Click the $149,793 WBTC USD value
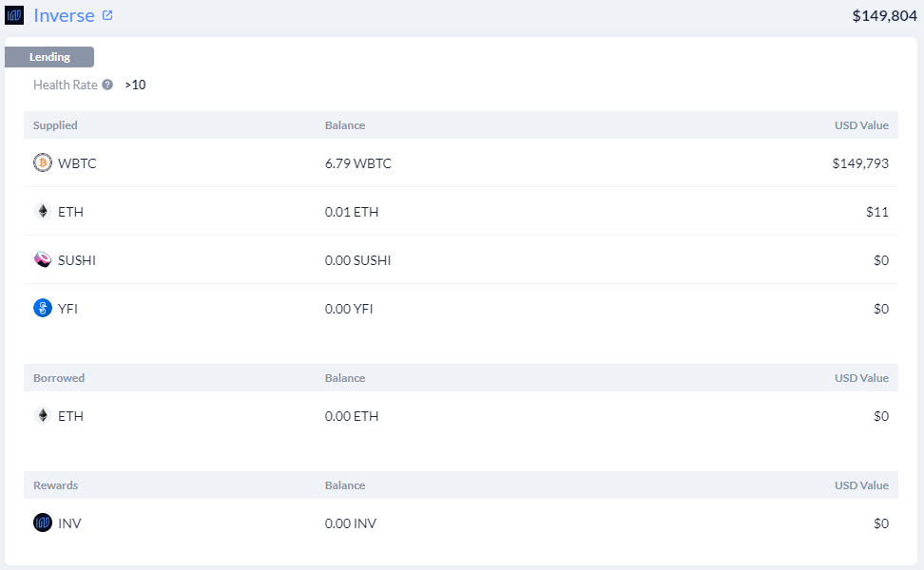The width and height of the screenshot is (924, 570). coord(860,163)
